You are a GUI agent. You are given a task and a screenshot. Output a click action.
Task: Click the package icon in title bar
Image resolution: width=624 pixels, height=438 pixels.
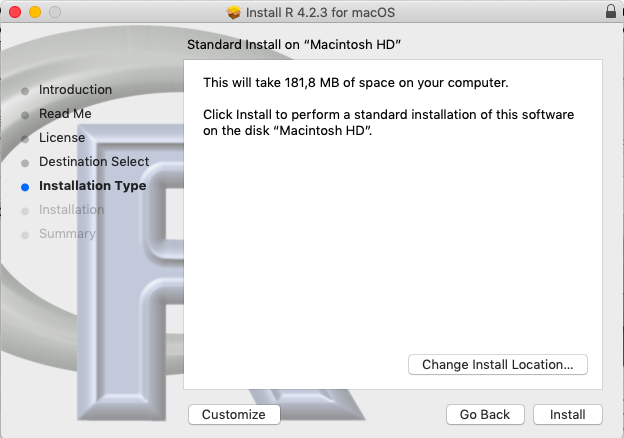234,12
